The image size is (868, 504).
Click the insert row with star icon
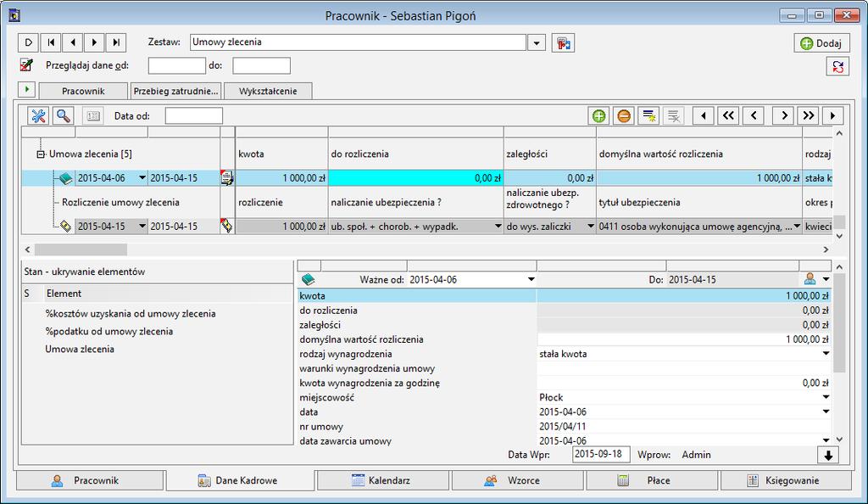[x=648, y=115]
